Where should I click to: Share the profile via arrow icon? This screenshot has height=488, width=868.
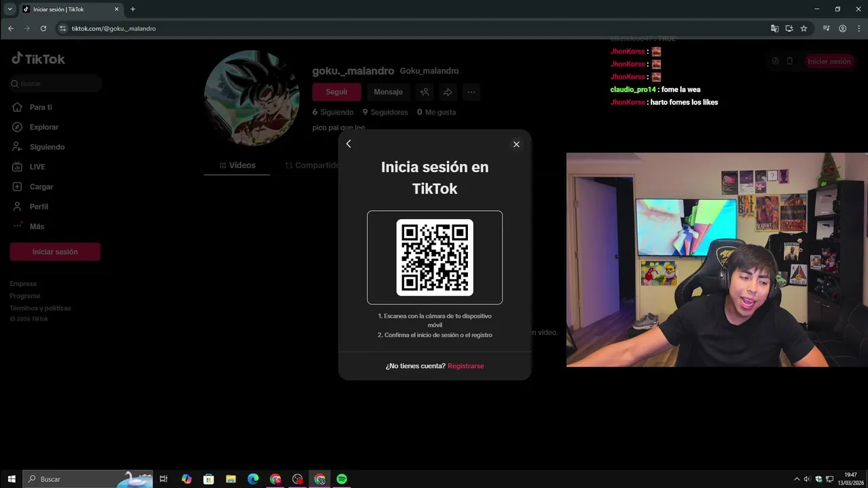coord(448,92)
